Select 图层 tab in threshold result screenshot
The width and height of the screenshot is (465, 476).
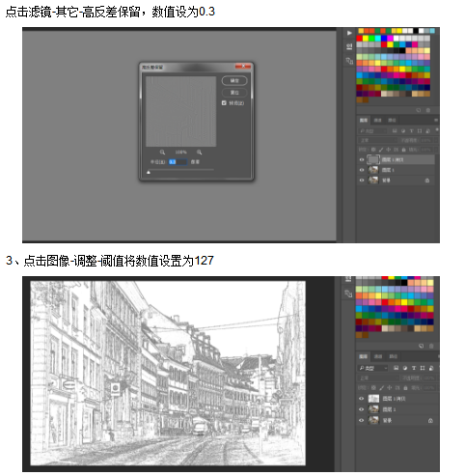pos(363,356)
